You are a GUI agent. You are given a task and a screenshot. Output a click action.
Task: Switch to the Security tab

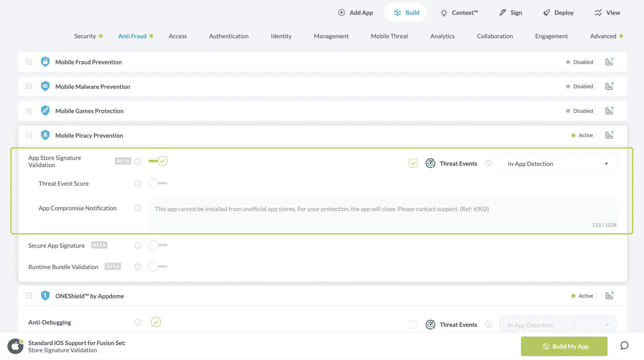85,36
